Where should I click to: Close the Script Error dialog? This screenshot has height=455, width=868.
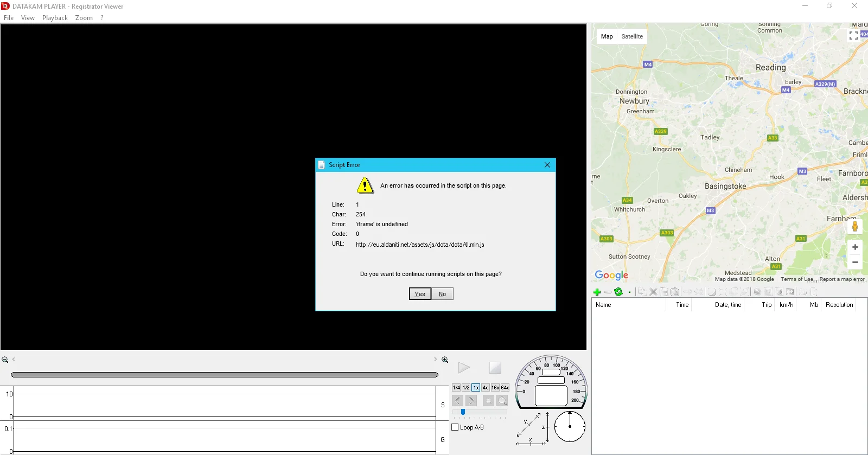(x=547, y=165)
